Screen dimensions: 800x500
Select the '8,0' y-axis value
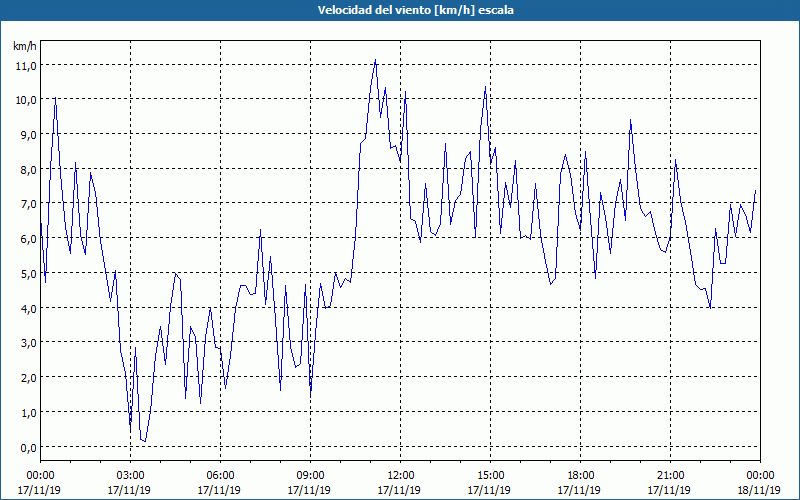[x=29, y=169]
